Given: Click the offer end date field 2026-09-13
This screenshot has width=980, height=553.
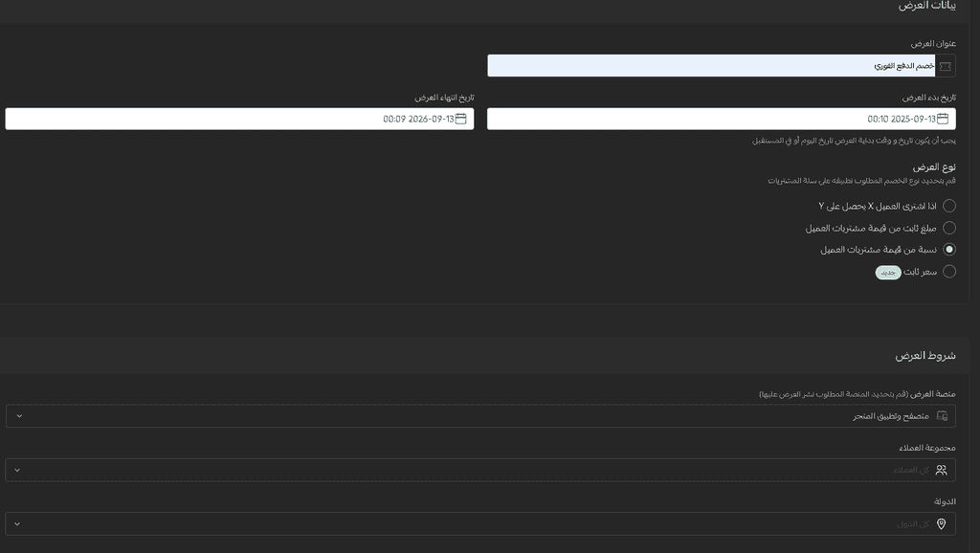Looking at the screenshot, I should coord(239,119).
